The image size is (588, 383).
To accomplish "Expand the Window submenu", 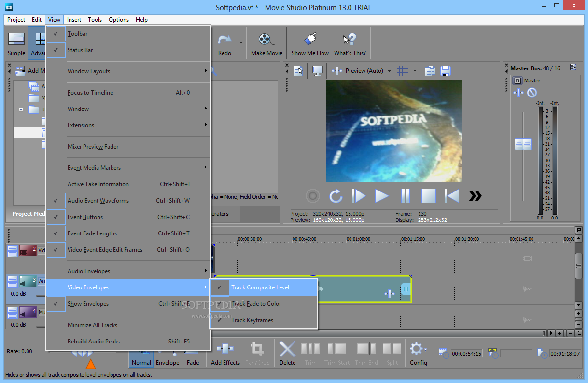I will click(x=128, y=109).
